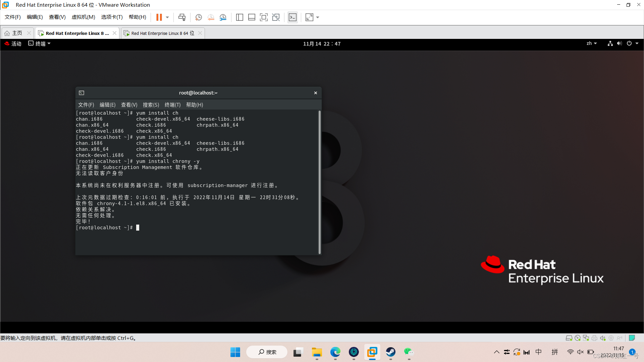The width and height of the screenshot is (644, 362).
Task: Click Send Ctrl+Alt+Del icon
Action: click(x=182, y=17)
